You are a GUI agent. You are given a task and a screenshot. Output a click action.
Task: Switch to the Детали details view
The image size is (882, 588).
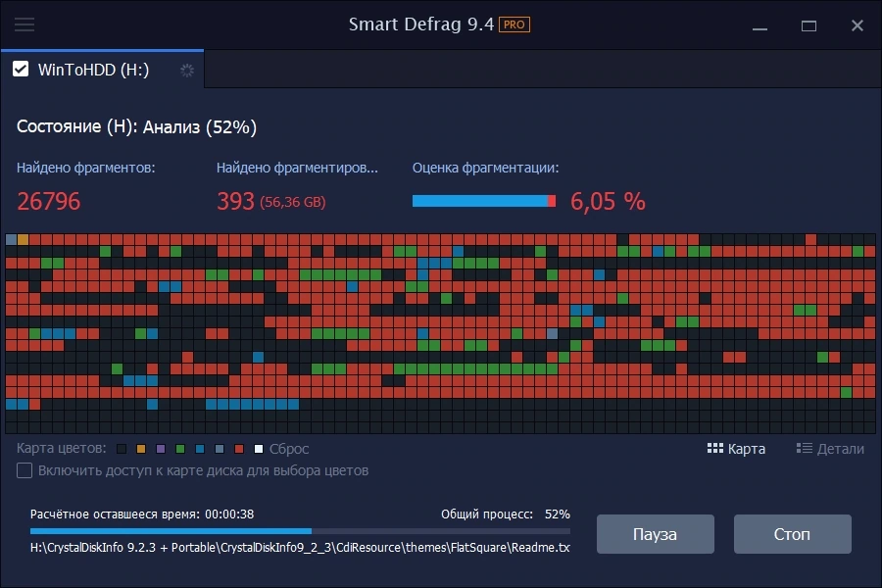coord(830,449)
